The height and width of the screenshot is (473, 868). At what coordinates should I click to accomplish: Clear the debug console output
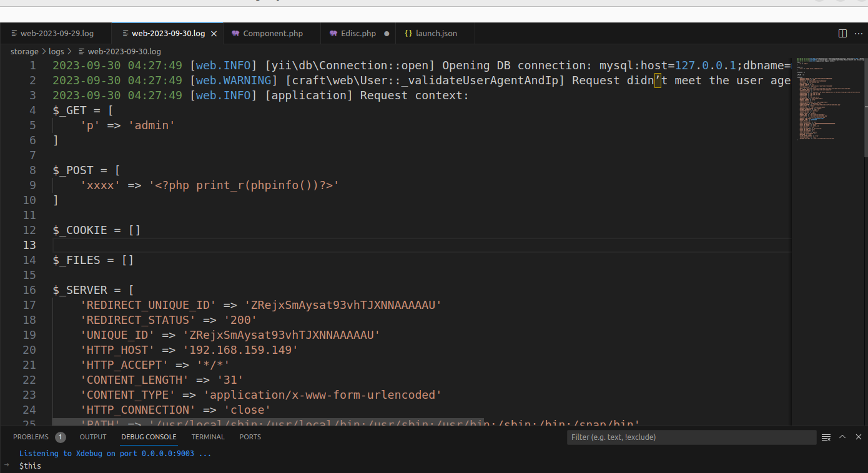click(x=826, y=437)
